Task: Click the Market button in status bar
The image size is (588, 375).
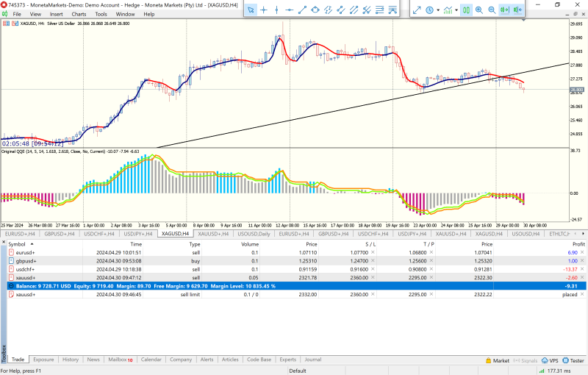Action: (x=498, y=360)
